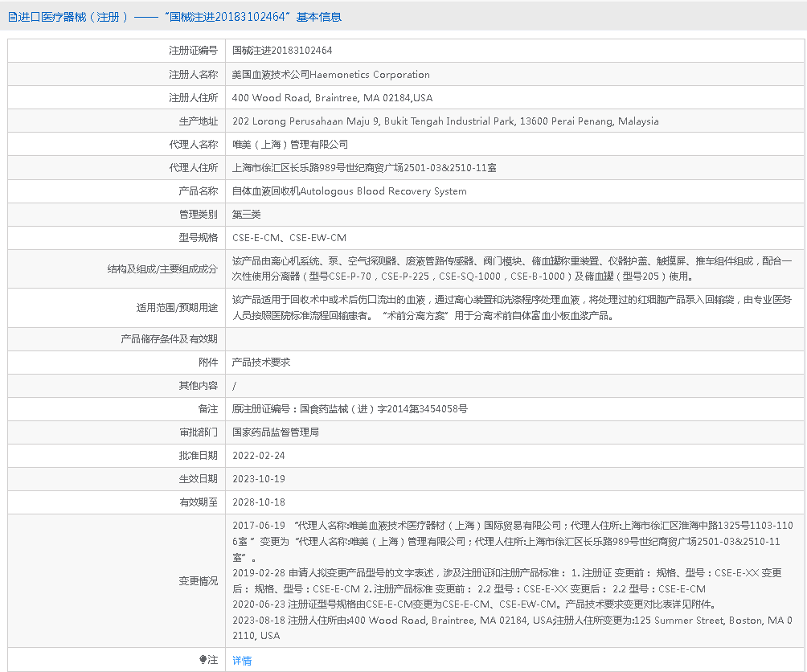The image size is (807, 672).
Task: Select agent name 唯美（上海）管理有限公司
Action: (x=290, y=145)
